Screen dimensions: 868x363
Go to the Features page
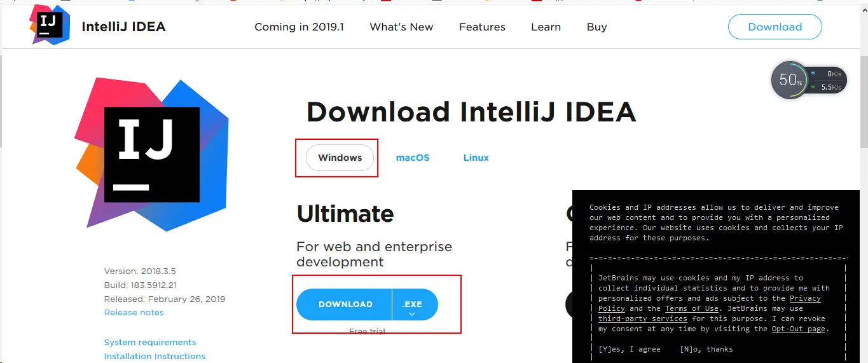[482, 27]
